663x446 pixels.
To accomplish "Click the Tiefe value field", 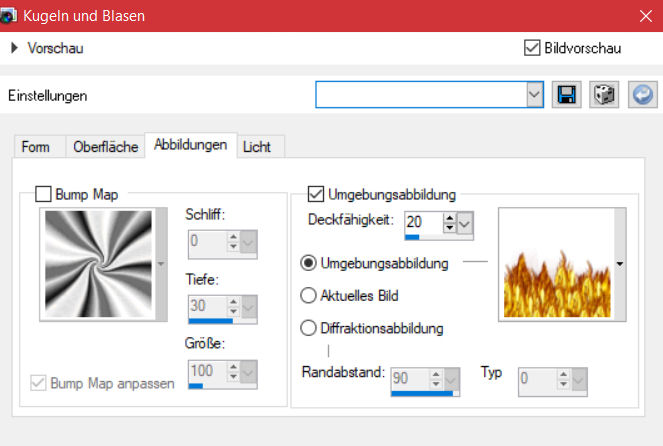I will 207,306.
